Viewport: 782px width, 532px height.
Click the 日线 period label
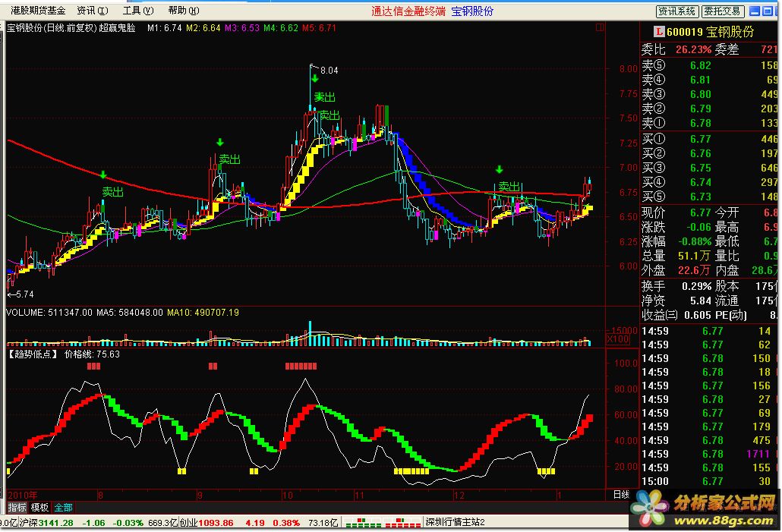click(x=621, y=495)
